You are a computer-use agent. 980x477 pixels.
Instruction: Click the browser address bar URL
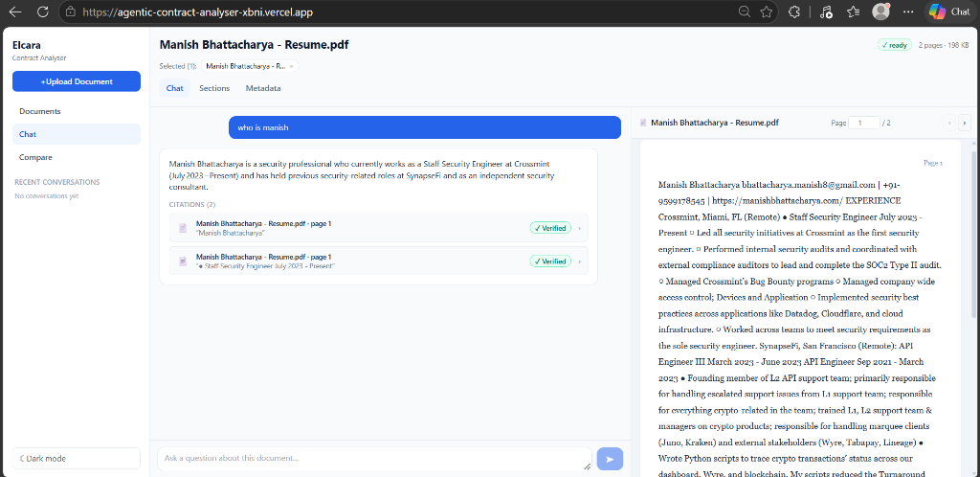[197, 11]
